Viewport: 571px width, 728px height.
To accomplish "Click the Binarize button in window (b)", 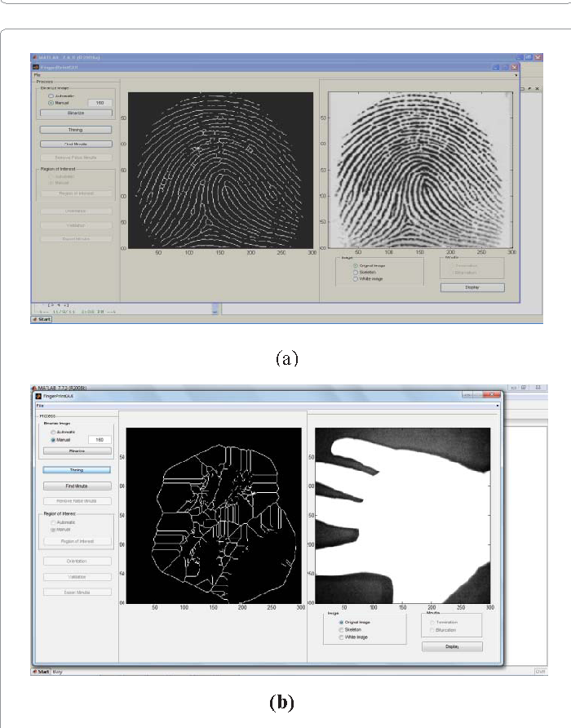I will pyautogui.click(x=77, y=451).
